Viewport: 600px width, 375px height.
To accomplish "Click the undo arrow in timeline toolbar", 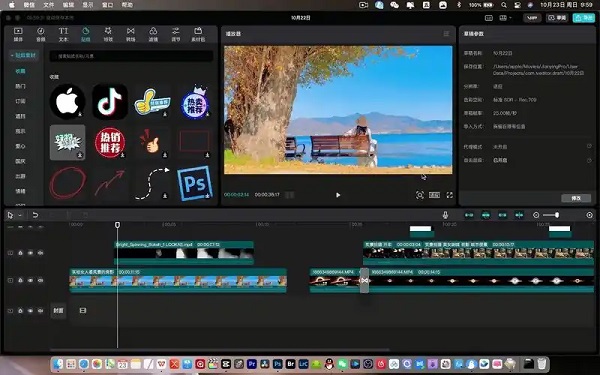I will click(35, 215).
